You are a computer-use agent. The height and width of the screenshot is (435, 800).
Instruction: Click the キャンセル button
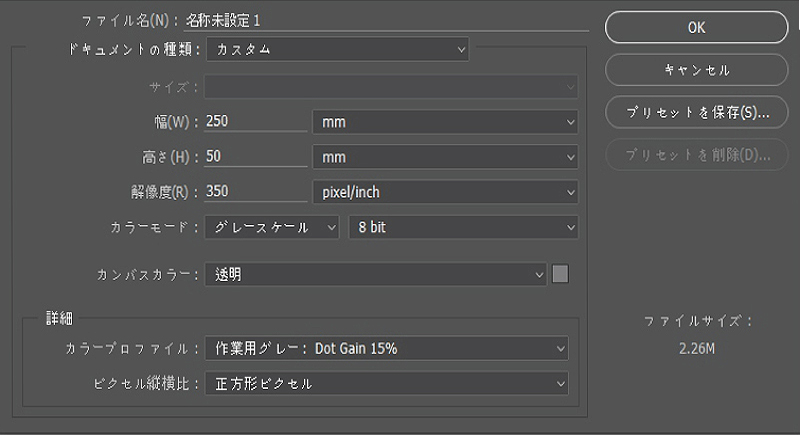696,70
